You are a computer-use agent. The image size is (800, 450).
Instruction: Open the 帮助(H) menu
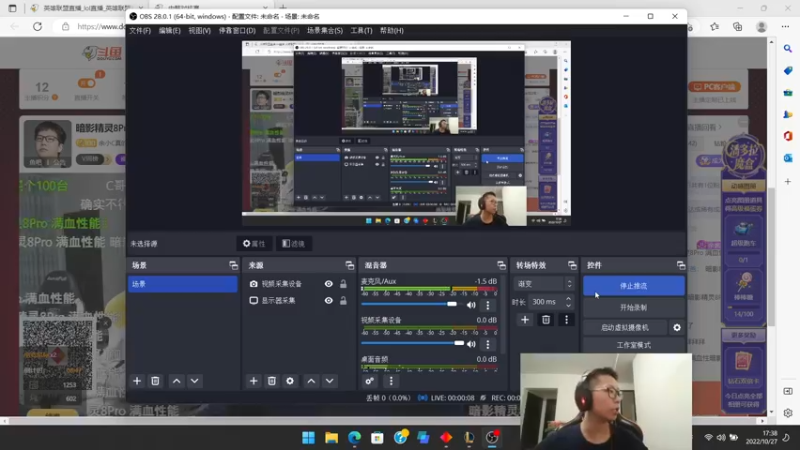[392, 31]
